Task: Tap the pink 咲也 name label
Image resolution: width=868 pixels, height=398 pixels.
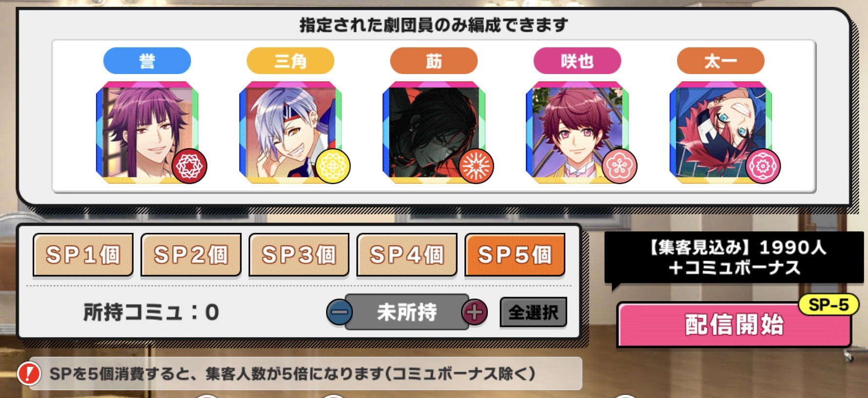Action: click(x=577, y=61)
